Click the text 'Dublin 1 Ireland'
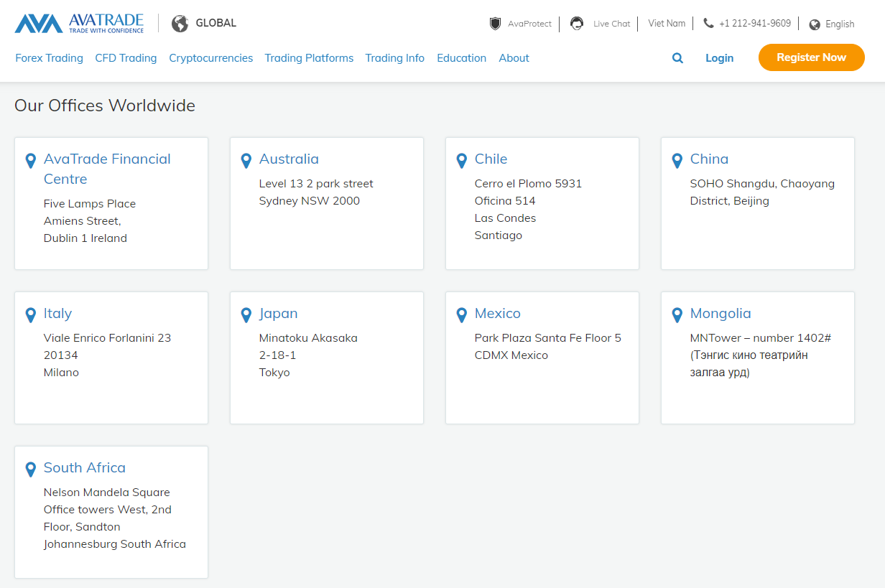This screenshot has height=588, width=885. click(85, 238)
